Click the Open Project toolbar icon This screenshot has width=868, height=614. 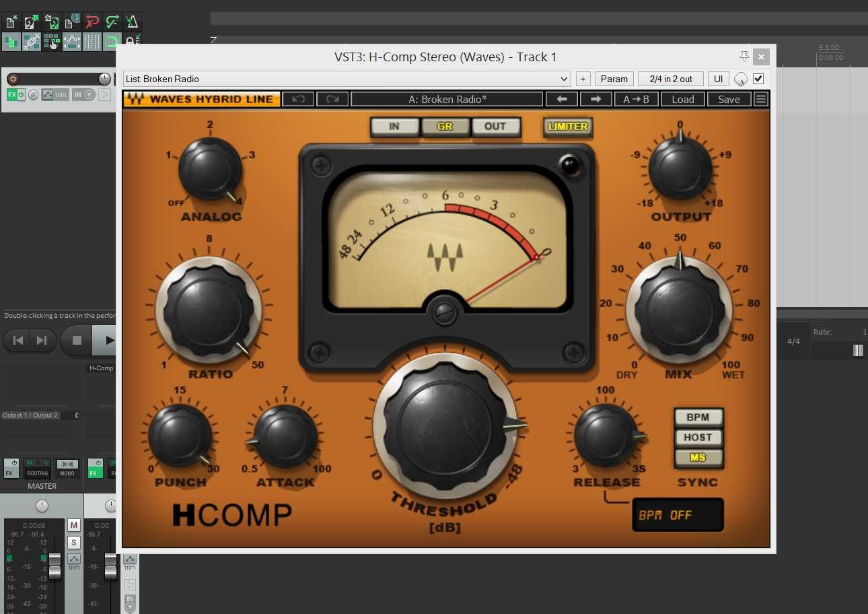[x=32, y=22]
